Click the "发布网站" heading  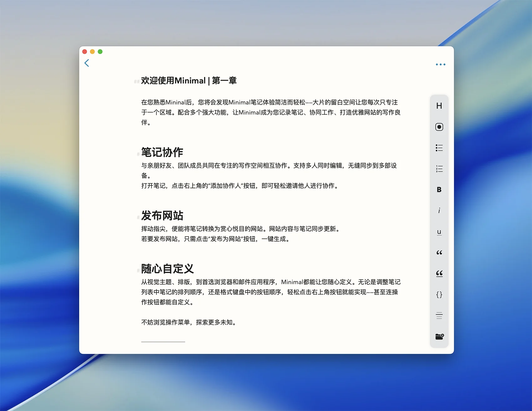(x=162, y=216)
